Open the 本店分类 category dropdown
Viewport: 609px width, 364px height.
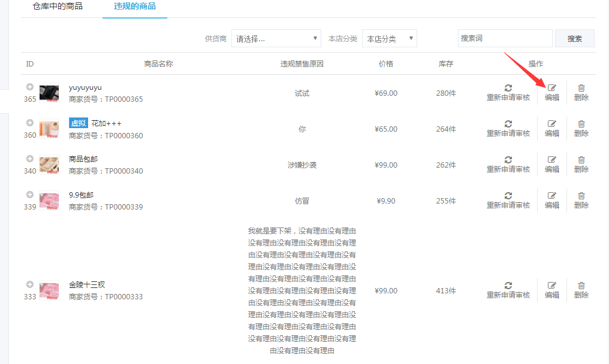point(389,39)
